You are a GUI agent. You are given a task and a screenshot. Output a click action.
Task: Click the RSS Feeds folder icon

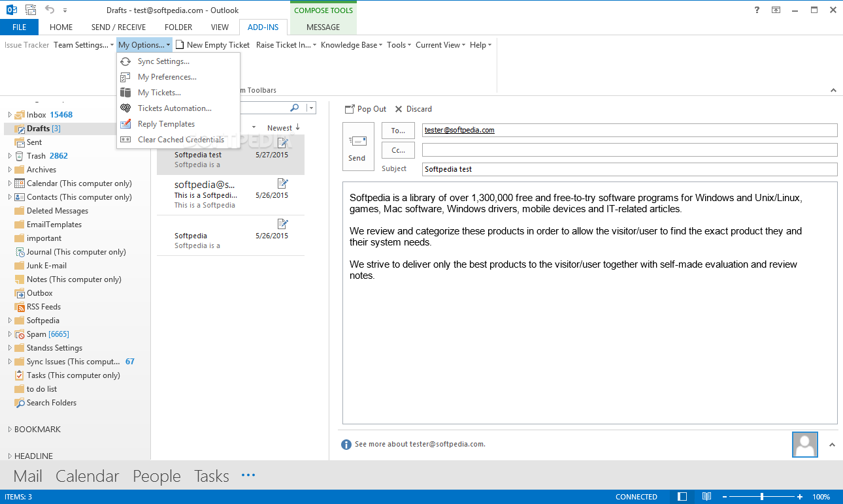coord(20,307)
